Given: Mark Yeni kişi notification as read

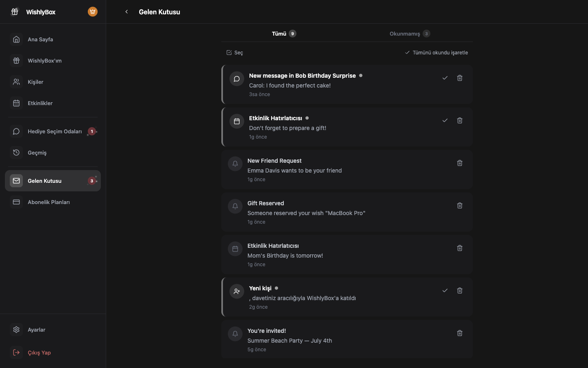Looking at the screenshot, I should pos(445,290).
